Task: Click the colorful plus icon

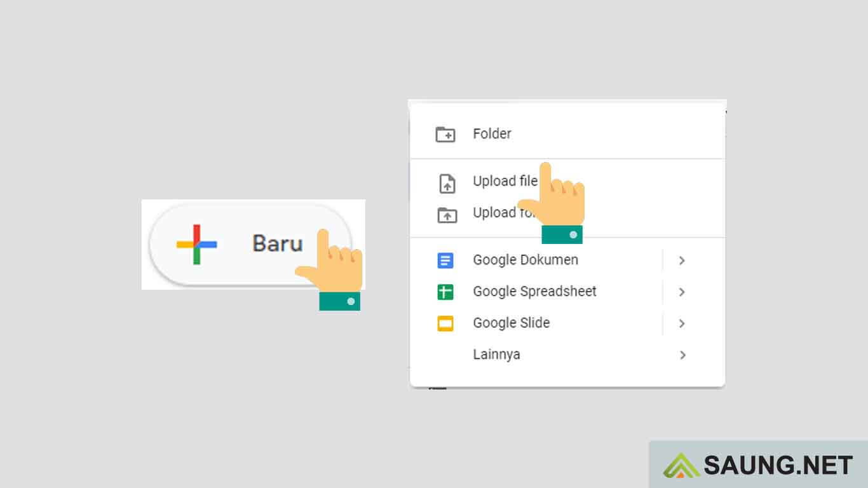Action: 196,244
